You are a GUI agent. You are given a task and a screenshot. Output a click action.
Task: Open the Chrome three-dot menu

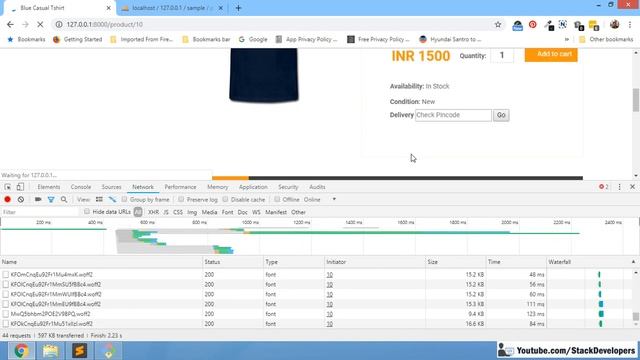pyautogui.click(x=630, y=24)
